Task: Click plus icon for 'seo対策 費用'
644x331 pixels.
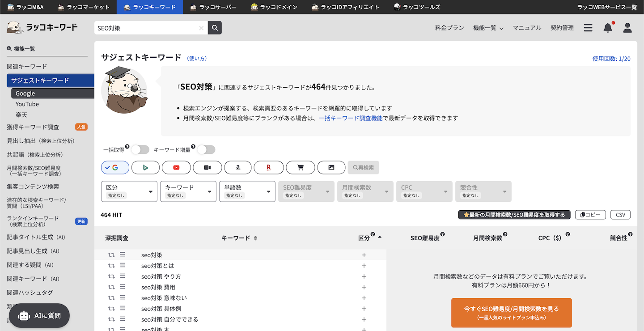Action: [364, 287]
